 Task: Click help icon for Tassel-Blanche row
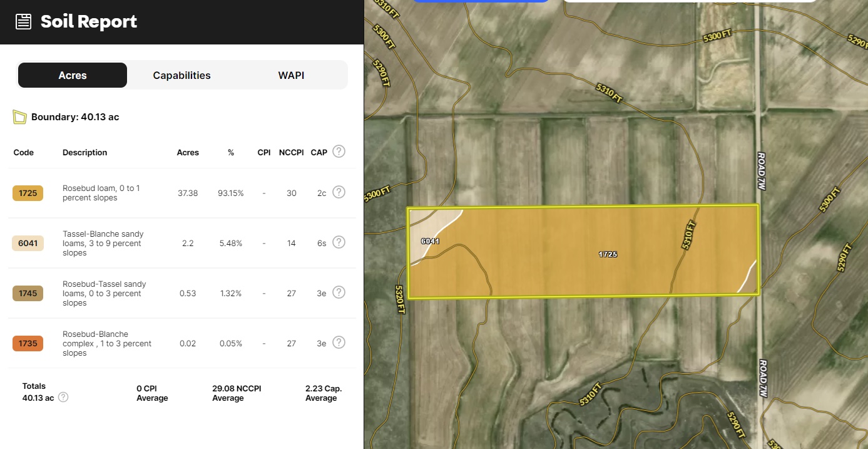339,242
